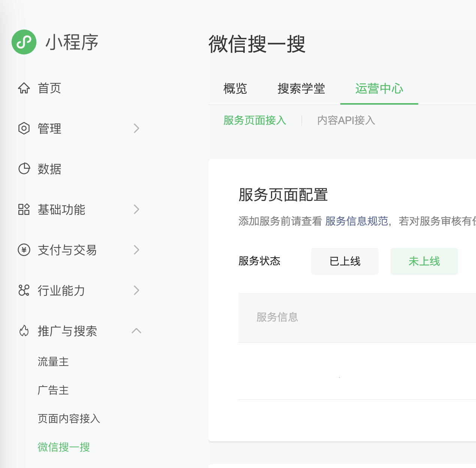Click the hexagon icon beside 管理
The height and width of the screenshot is (468, 476).
pyautogui.click(x=24, y=129)
